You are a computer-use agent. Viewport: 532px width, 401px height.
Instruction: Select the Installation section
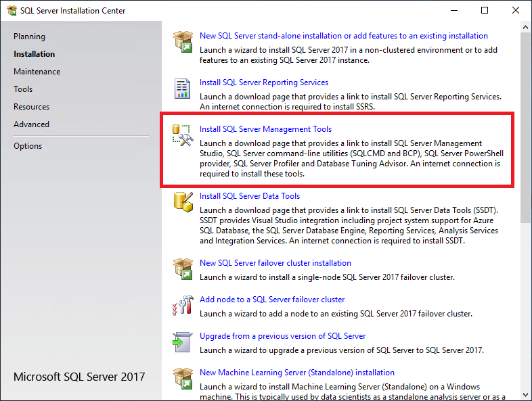click(34, 54)
